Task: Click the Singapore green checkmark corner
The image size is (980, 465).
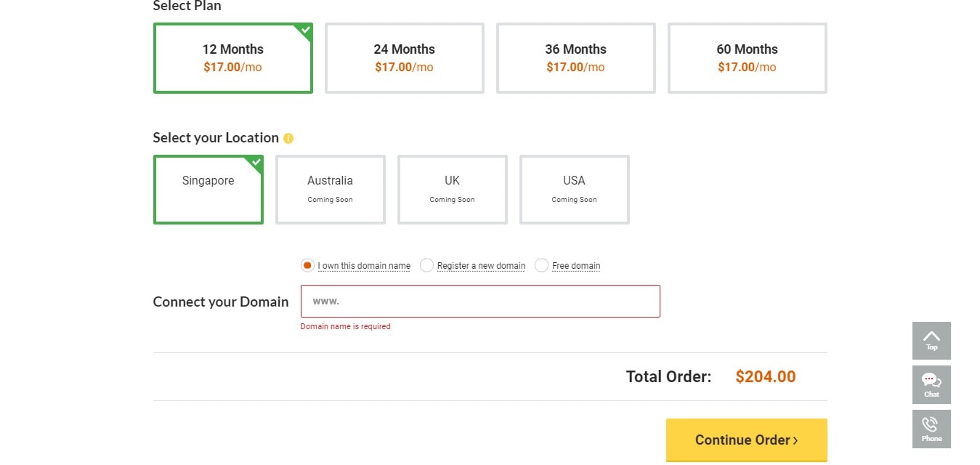Action: point(256,162)
